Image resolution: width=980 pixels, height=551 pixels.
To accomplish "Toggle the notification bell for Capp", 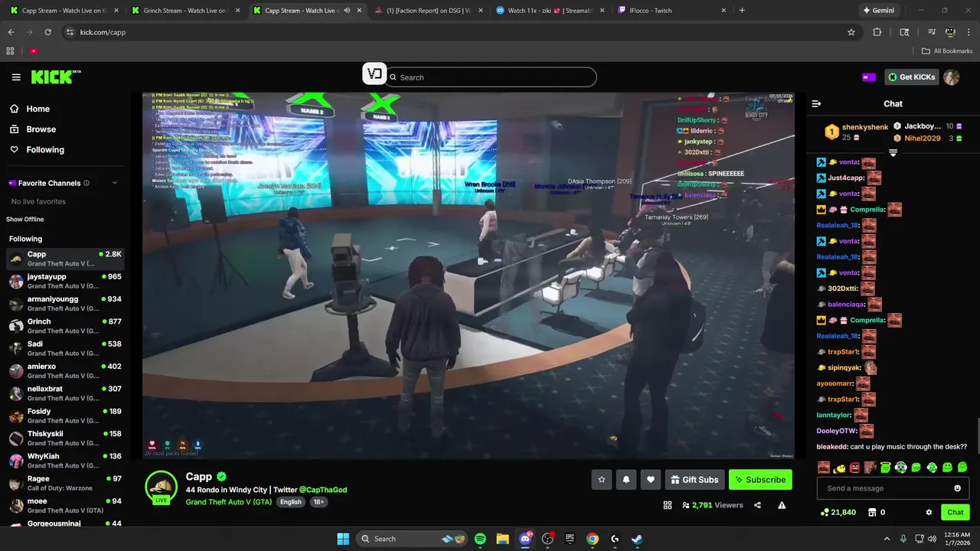I will [626, 480].
